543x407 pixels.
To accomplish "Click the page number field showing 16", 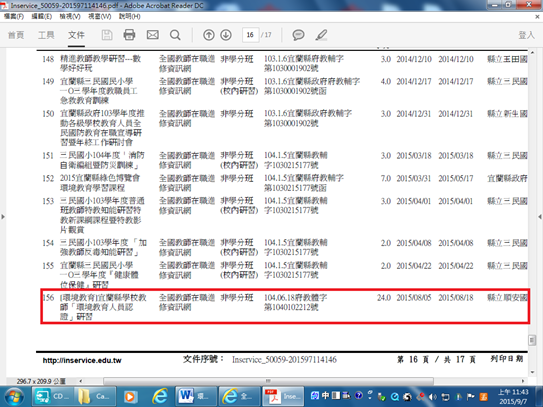I will tap(250, 35).
